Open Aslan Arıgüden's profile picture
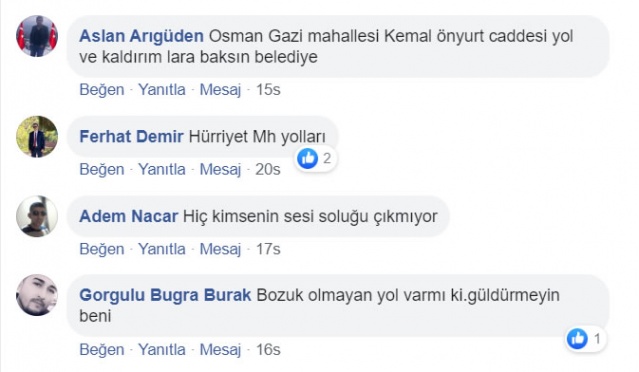 pos(37,36)
